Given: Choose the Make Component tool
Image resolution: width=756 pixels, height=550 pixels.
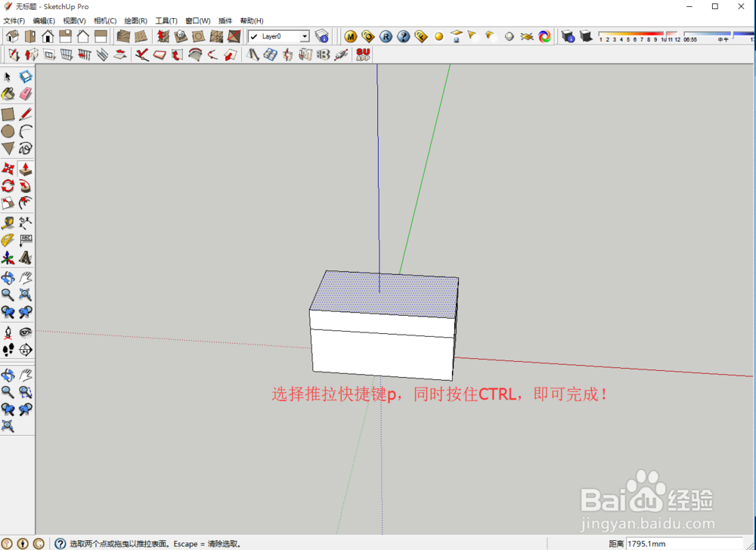Looking at the screenshot, I should pyautogui.click(x=26, y=77).
